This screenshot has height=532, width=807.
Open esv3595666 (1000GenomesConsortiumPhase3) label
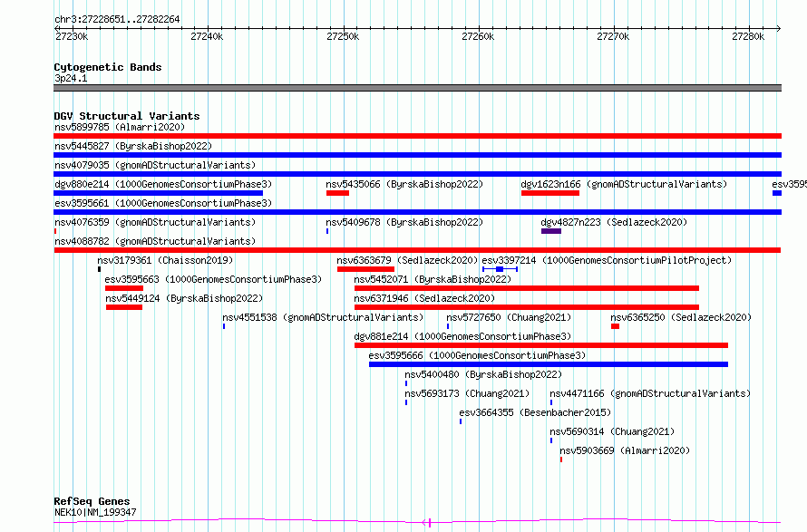tap(477, 355)
